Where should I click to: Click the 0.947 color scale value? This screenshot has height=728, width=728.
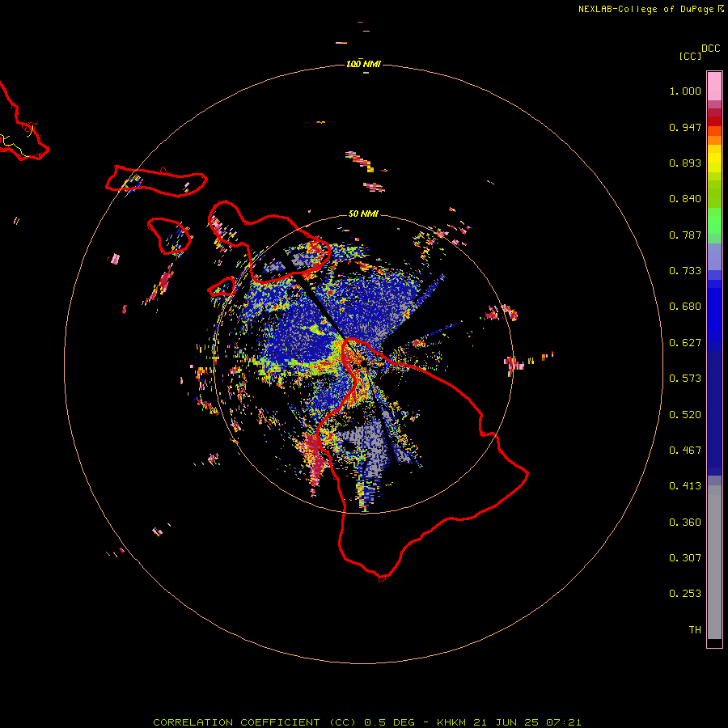tap(685, 127)
